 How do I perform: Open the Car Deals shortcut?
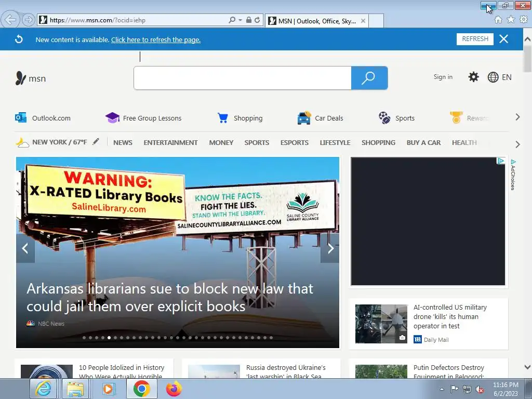[320, 118]
